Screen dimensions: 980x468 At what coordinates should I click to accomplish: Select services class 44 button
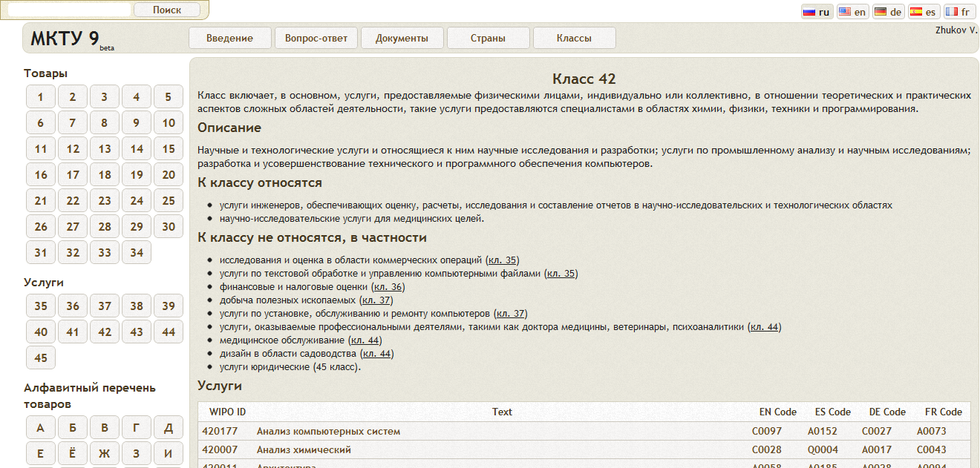point(169,332)
